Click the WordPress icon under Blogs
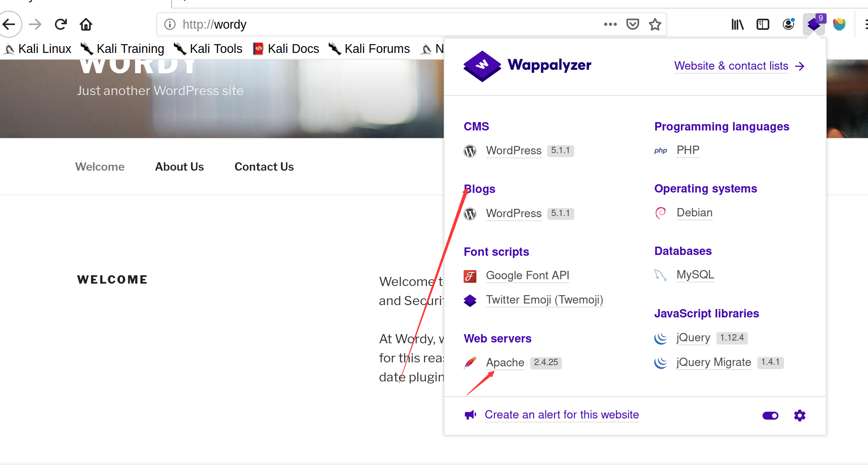This screenshot has height=465, width=868. click(x=470, y=214)
